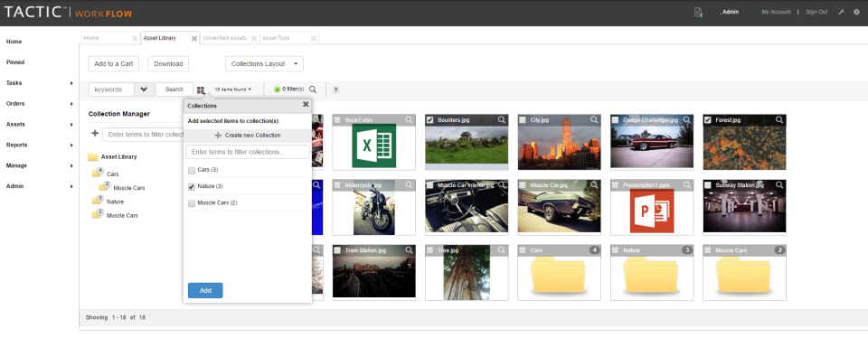Zoom magnifier on Tree.jpg thumbnail
Viewport: 868px width, 357px height.
(501, 250)
